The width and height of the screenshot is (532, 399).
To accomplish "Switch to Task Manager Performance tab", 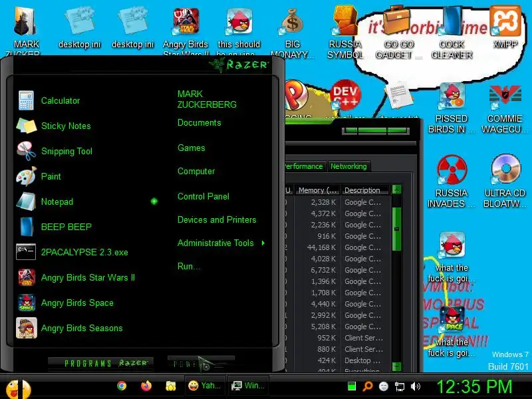I will click(x=304, y=166).
